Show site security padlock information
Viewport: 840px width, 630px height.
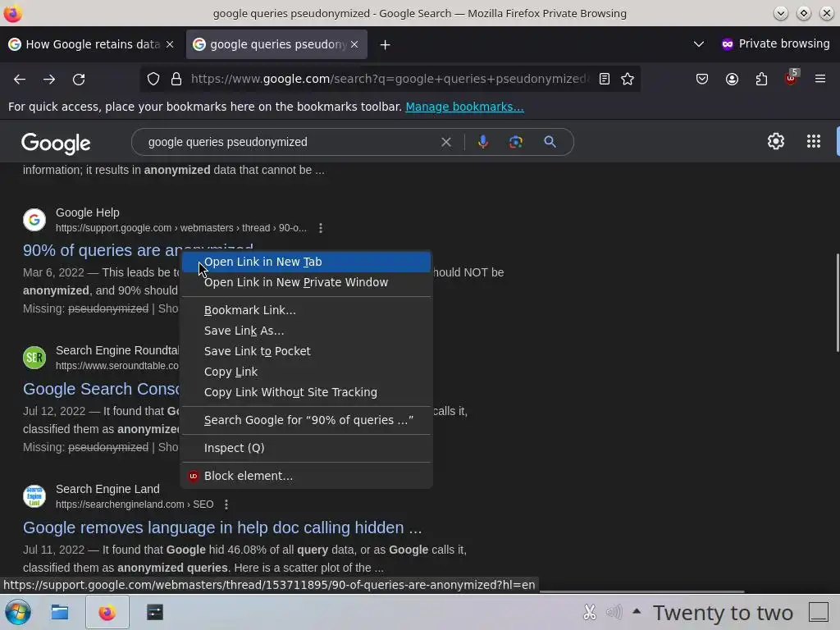pos(176,80)
